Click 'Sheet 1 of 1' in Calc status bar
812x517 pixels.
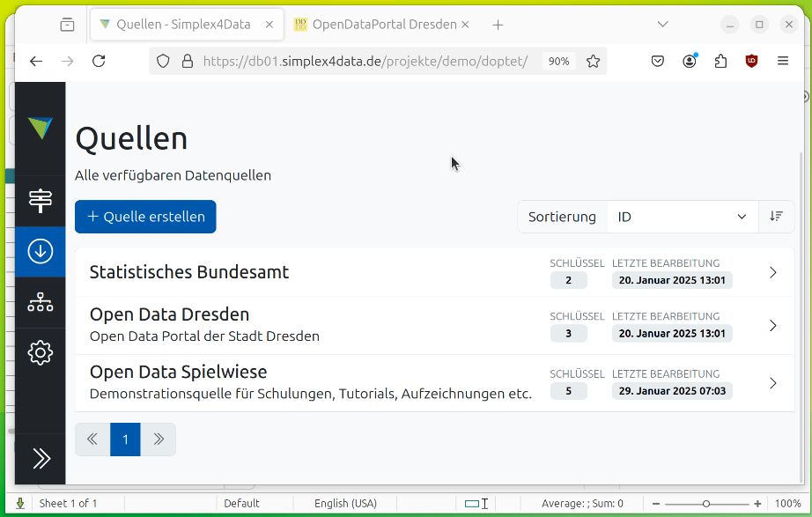[x=68, y=503]
